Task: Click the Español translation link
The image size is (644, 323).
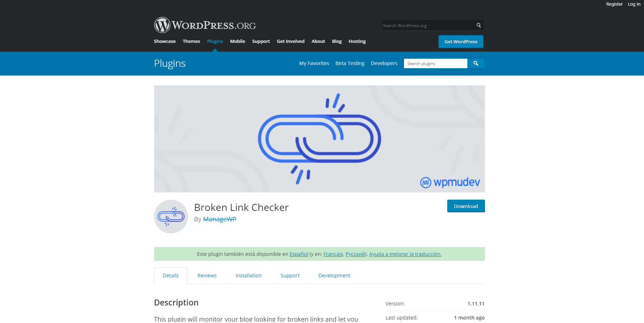Action: (299, 254)
